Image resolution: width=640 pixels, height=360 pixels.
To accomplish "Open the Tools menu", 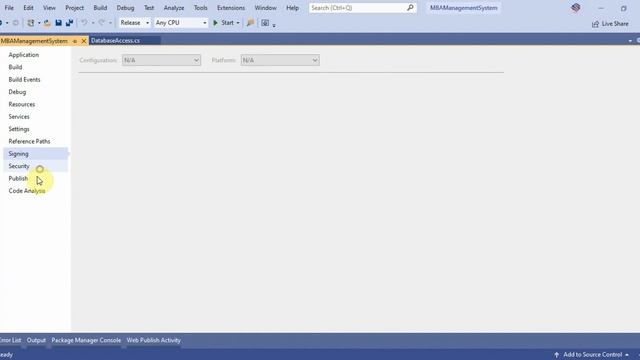I will (200, 8).
